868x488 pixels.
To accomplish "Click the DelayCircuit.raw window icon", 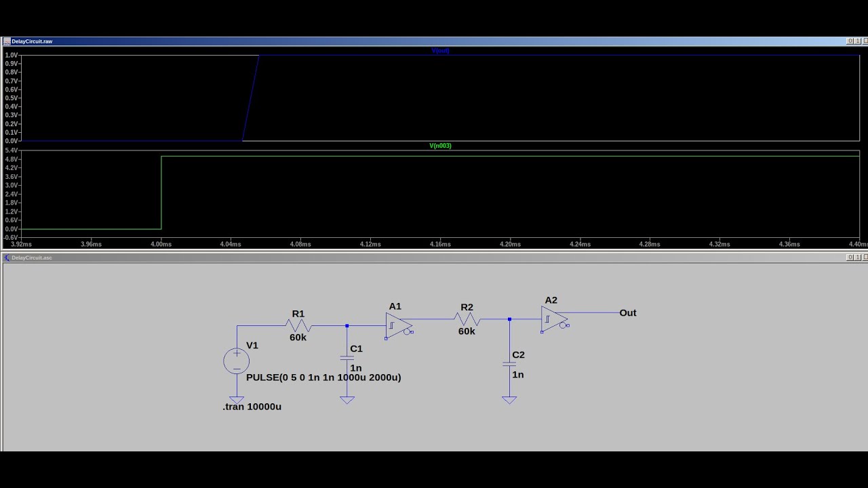I will pos(7,41).
